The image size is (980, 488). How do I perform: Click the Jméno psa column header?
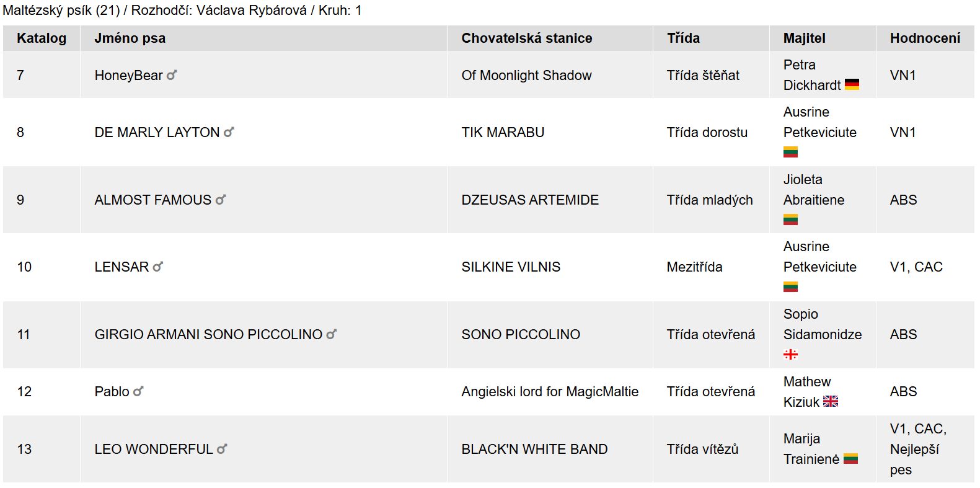130,38
